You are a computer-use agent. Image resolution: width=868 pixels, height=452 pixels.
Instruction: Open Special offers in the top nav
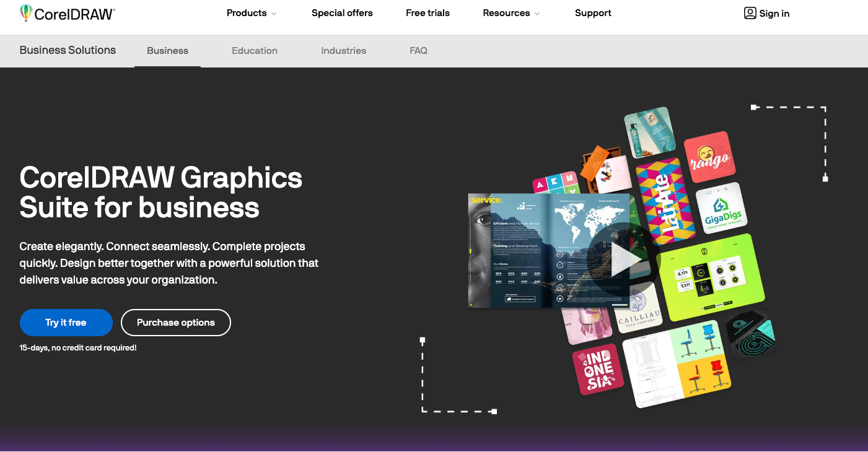(342, 13)
